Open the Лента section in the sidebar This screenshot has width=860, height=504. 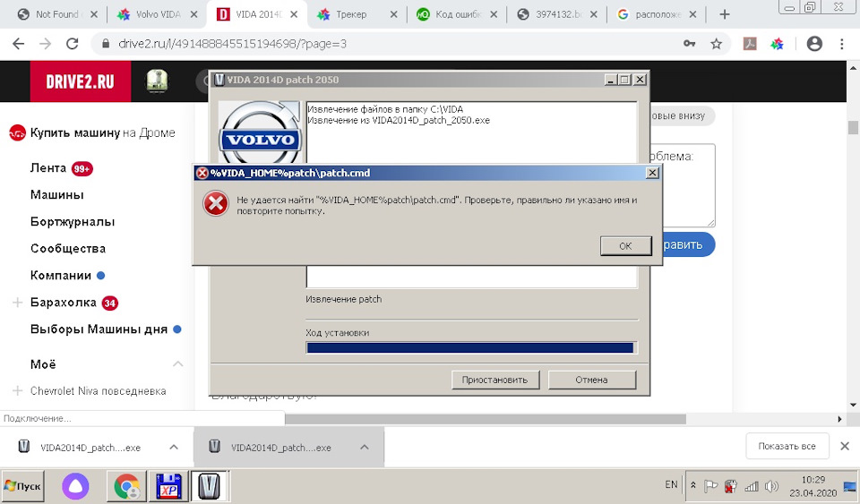pos(48,168)
